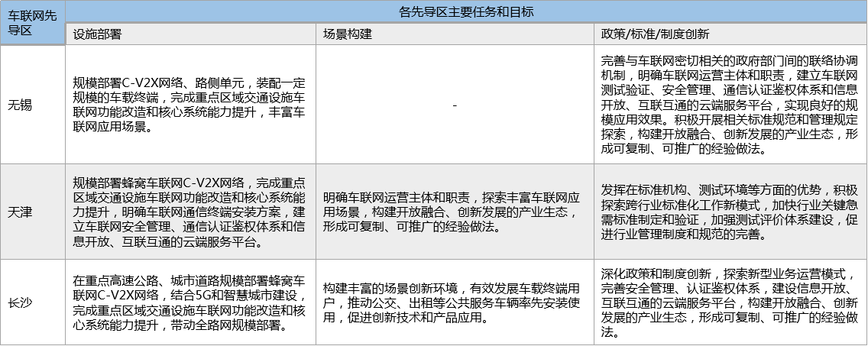The image size is (868, 346).
Task: Click 长沙's policy cell starting '深化政策和制度创新'
Action: (x=730, y=302)
